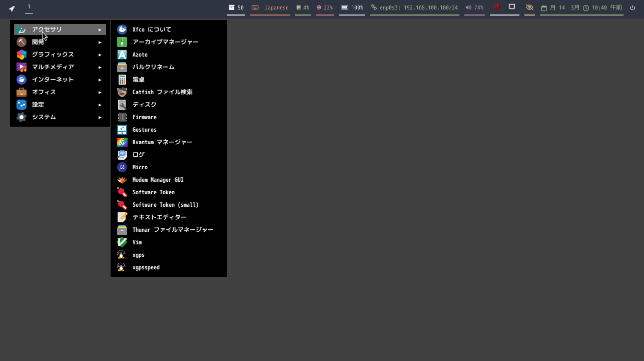Screen dimensions: 644x361
Task: Expand オフィス submenu arrow
Action: (100, 93)
